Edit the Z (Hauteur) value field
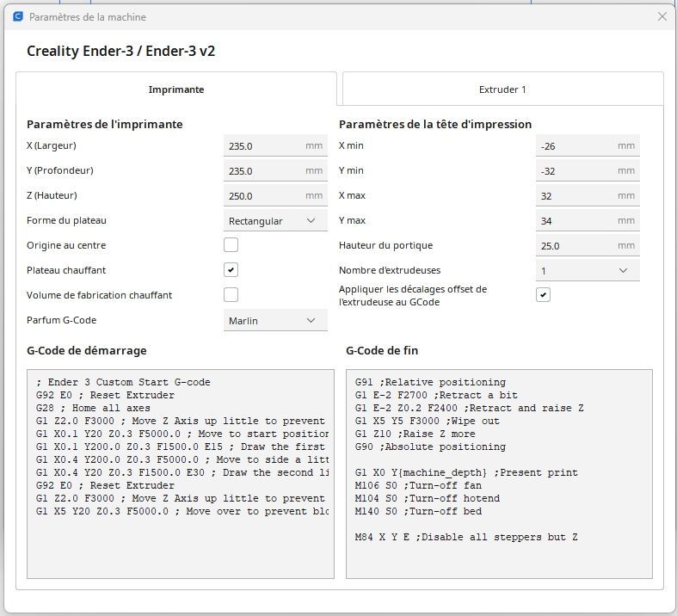 pos(275,196)
